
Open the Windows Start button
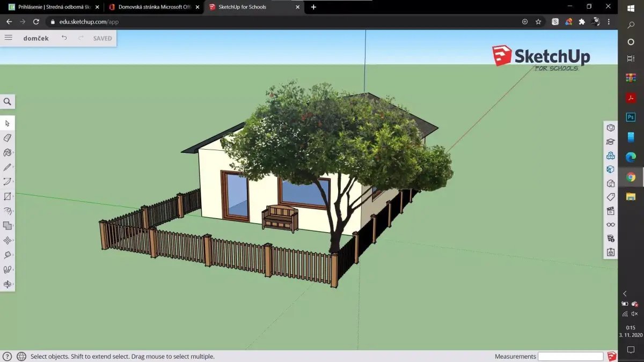pos(631,8)
